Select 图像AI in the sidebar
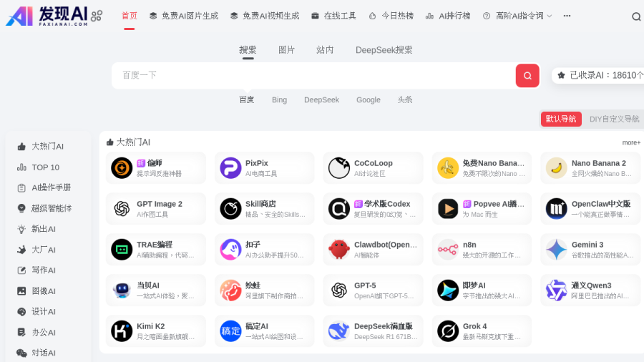The height and width of the screenshot is (362, 644). pos(36,291)
